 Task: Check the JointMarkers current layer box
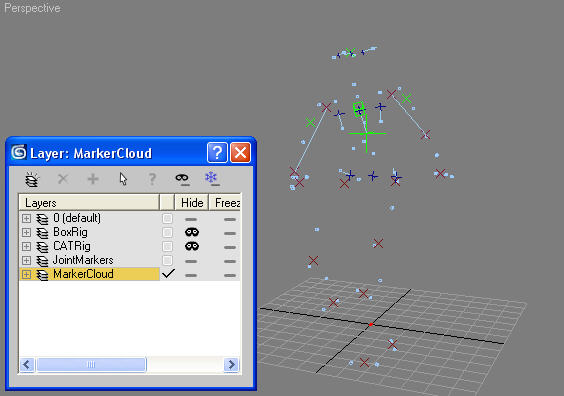(x=167, y=260)
